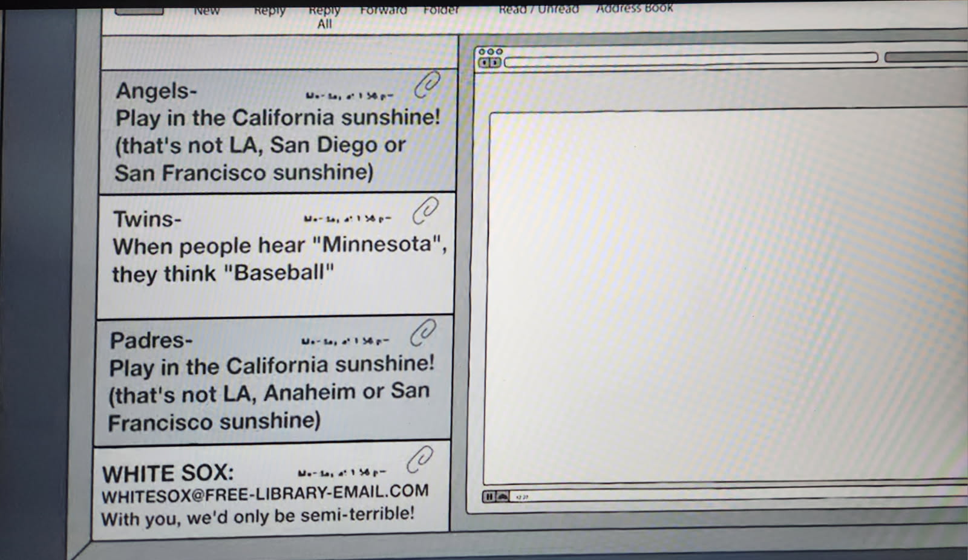
Task: Open the attachment paperclip on Twins email
Action: pyautogui.click(x=425, y=211)
